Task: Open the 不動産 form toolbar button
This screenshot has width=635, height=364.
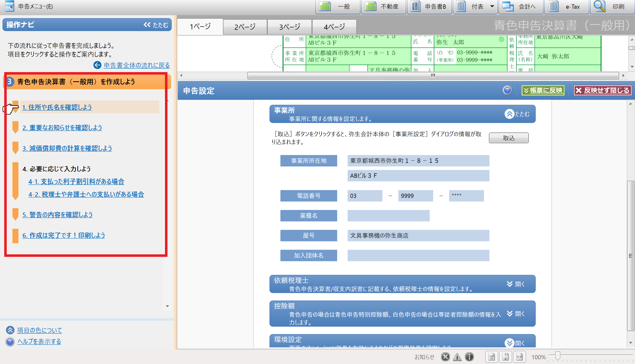Action: [383, 6]
